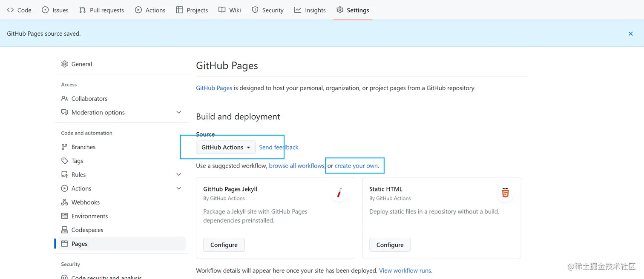
Task: Expand the sidebar Actions chevron
Action: 178,188
